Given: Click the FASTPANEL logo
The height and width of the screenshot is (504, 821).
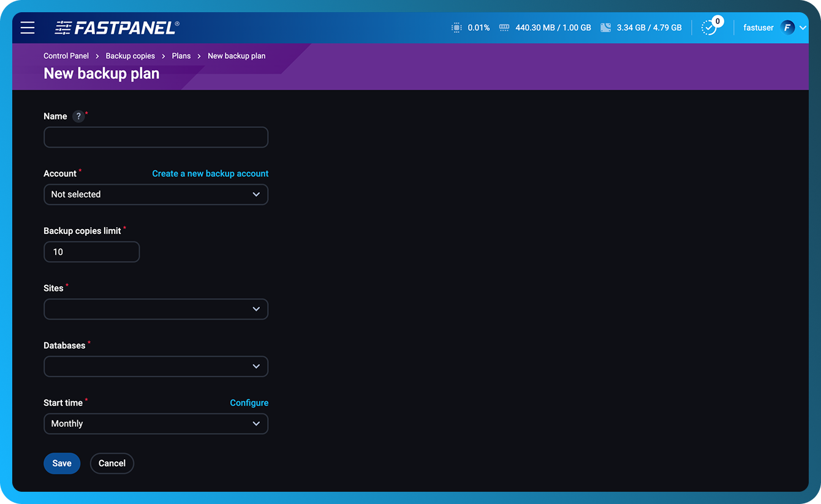Looking at the screenshot, I should tap(116, 27).
